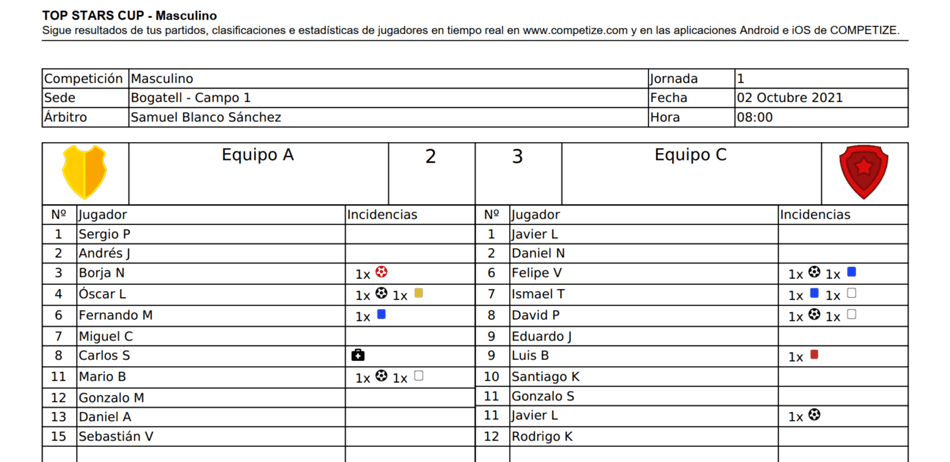Click the soccer ball icon for Mario B

(381, 377)
